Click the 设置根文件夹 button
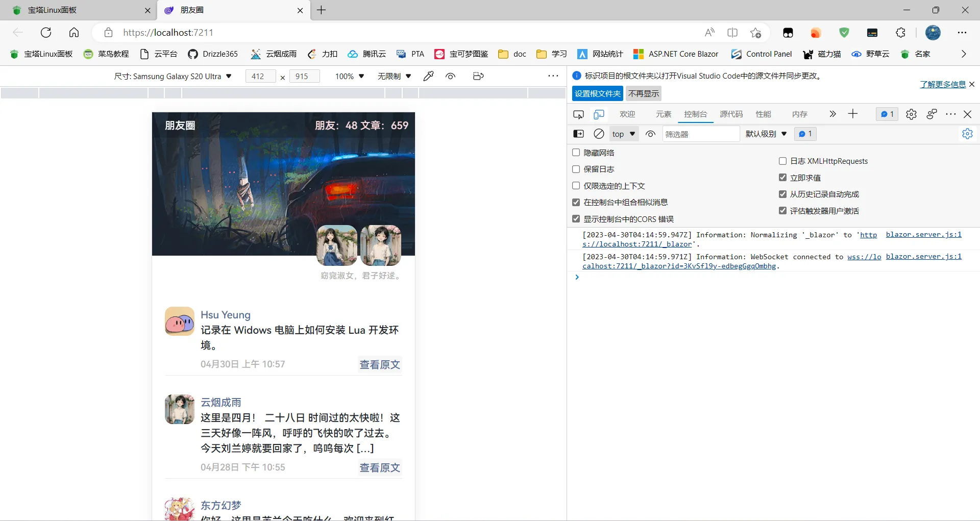Screen dimensions: 980x521 598,93
